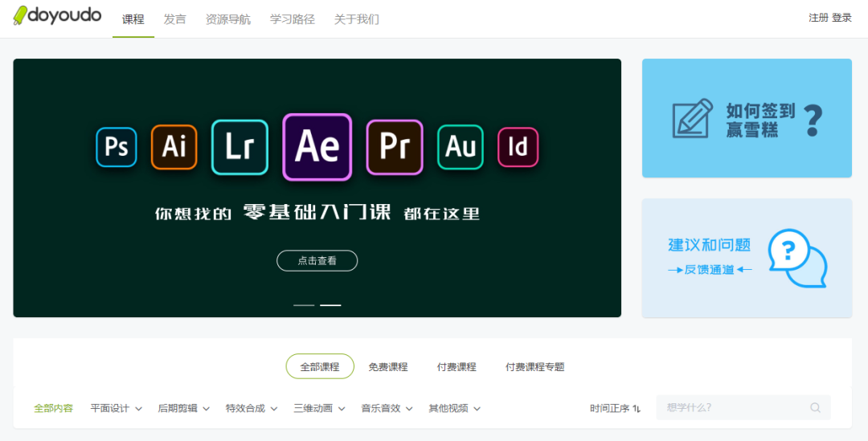Expand the 音乐音效 dropdown
Screen dimensions: 868x441
click(x=387, y=408)
